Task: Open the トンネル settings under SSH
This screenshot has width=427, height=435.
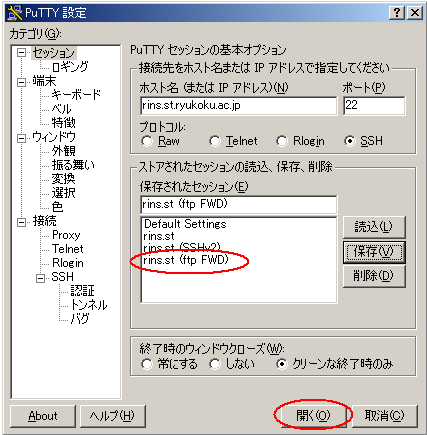Action: [x=89, y=304]
